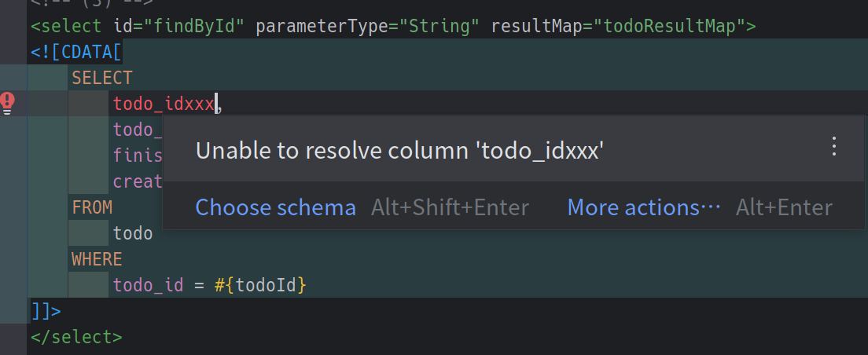Click the opening <![CDATA[ marker

(x=76, y=53)
